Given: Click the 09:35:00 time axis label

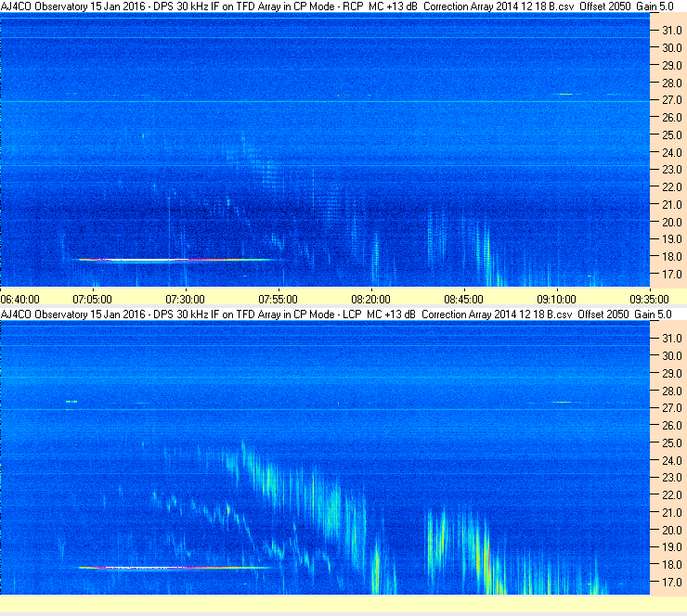Looking at the screenshot, I should click(650, 300).
